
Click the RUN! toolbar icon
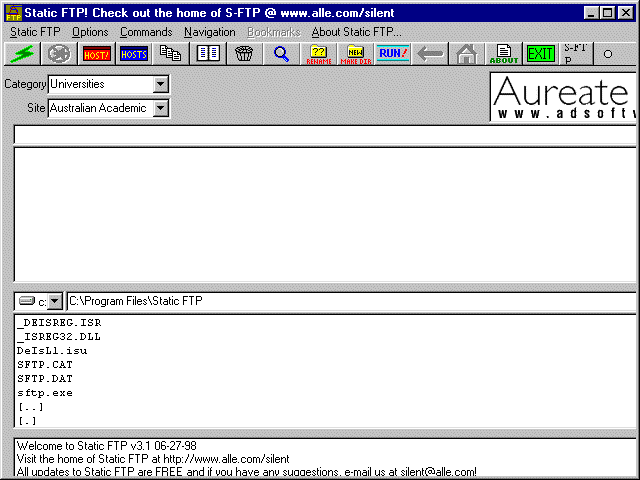click(x=393, y=54)
